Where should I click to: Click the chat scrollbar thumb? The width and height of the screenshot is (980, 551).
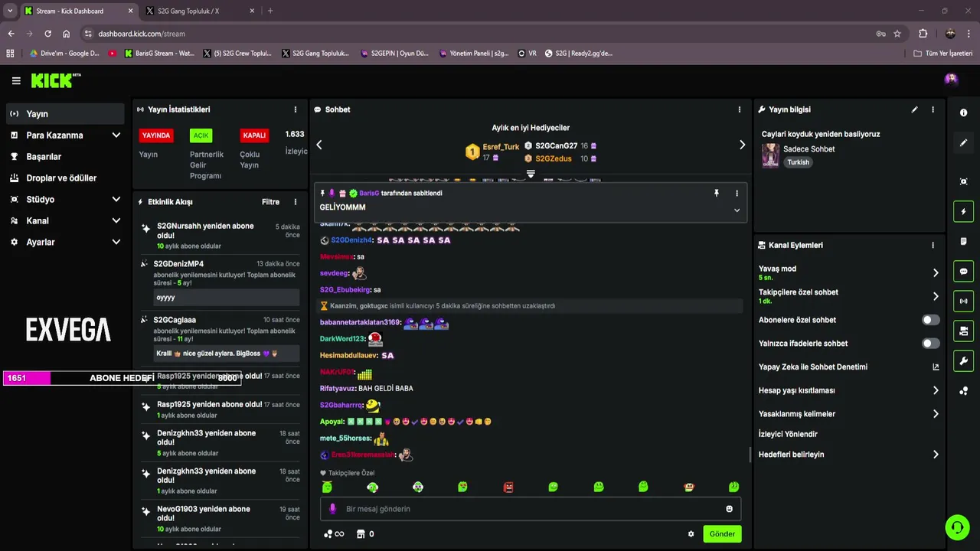point(750,455)
